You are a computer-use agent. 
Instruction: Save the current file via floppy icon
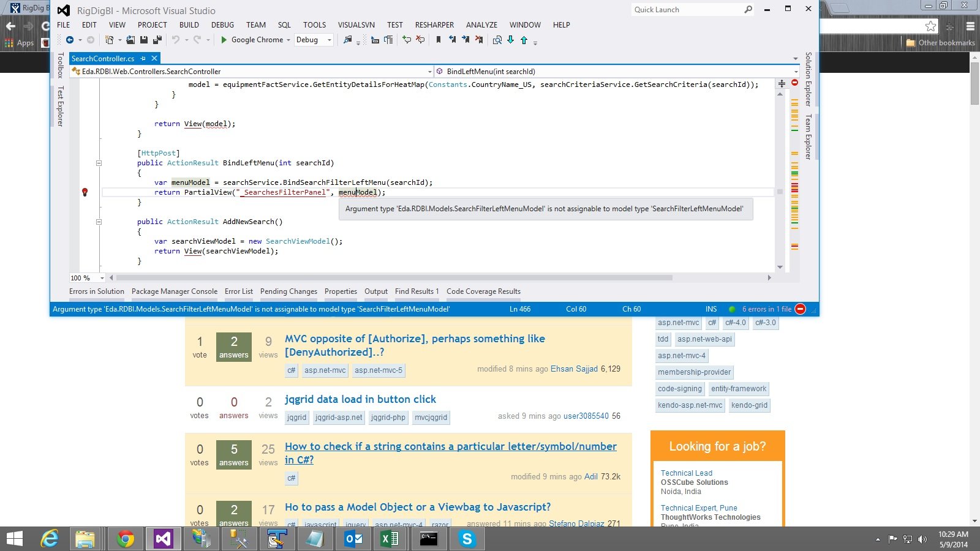144,40
